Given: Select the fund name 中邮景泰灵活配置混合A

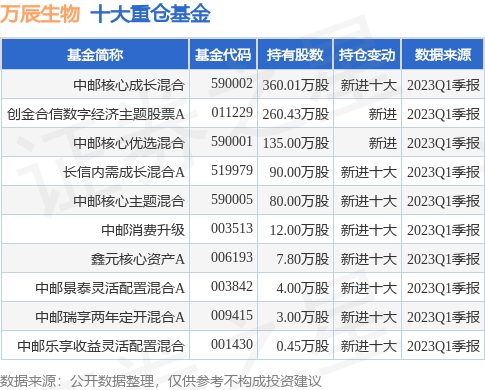Looking at the screenshot, I should (x=110, y=288).
